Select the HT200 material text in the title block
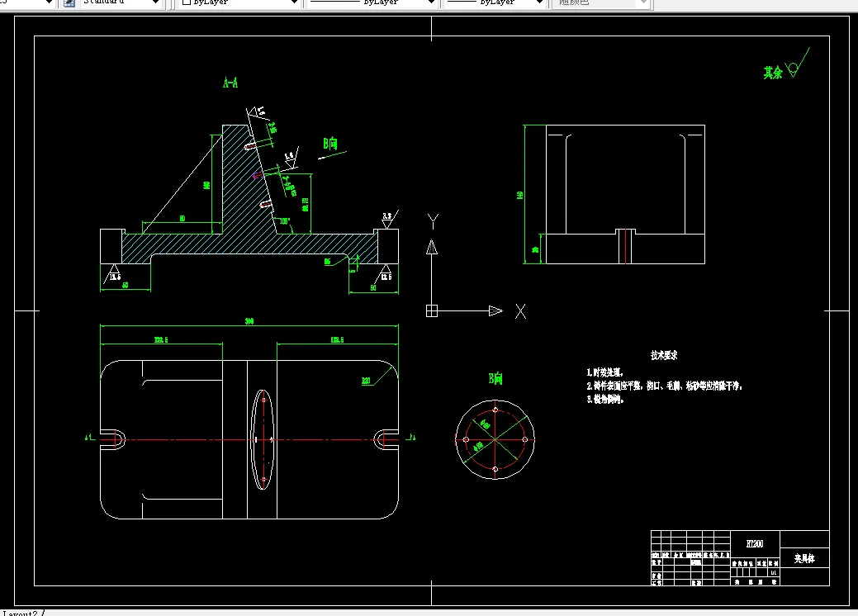 755,543
